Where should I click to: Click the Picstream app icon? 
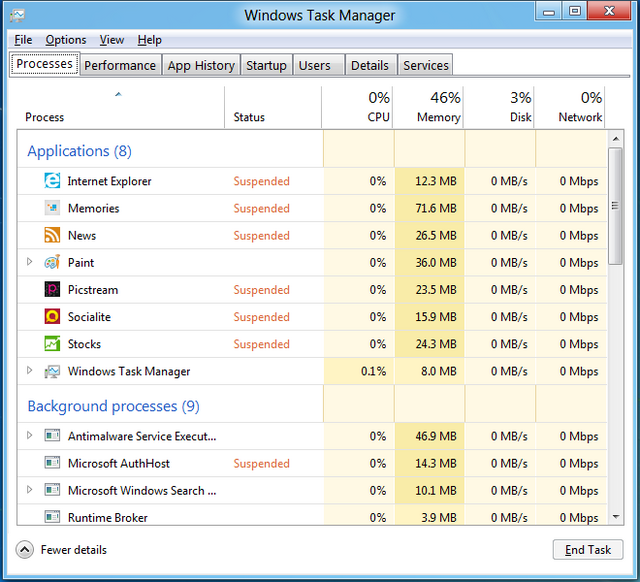[52, 290]
